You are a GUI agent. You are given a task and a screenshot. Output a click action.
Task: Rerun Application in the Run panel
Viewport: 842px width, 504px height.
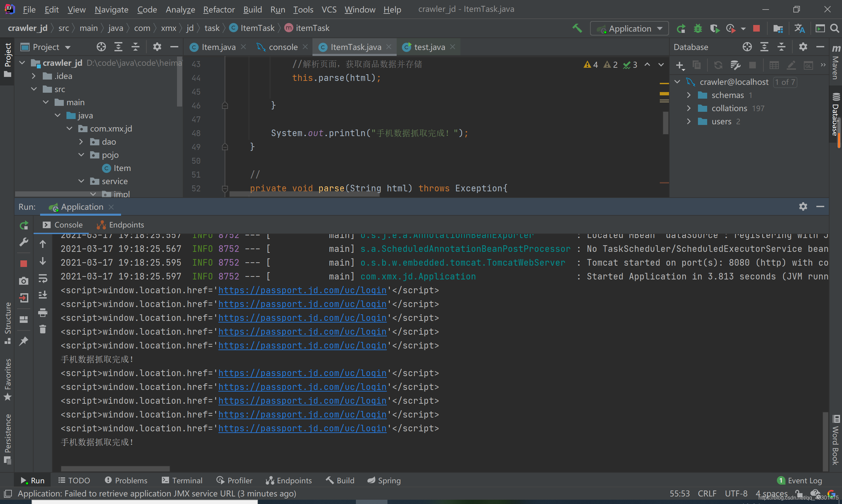pos(24,225)
